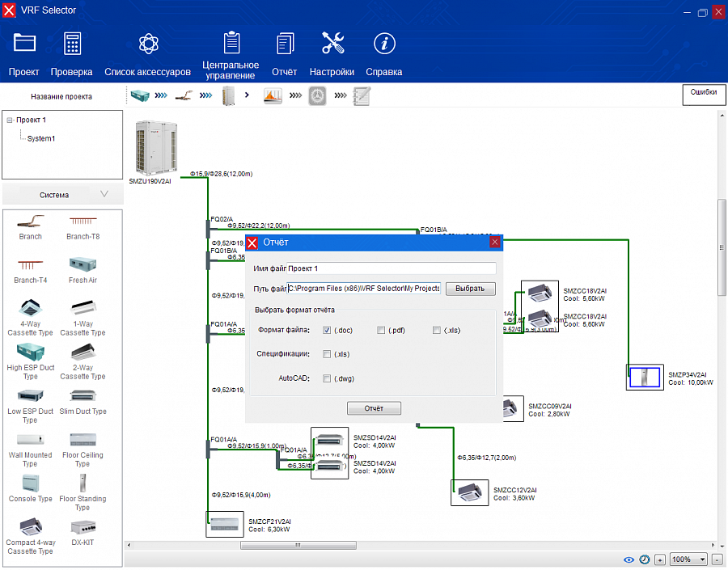Expand the Система panel chevron

tap(104, 194)
